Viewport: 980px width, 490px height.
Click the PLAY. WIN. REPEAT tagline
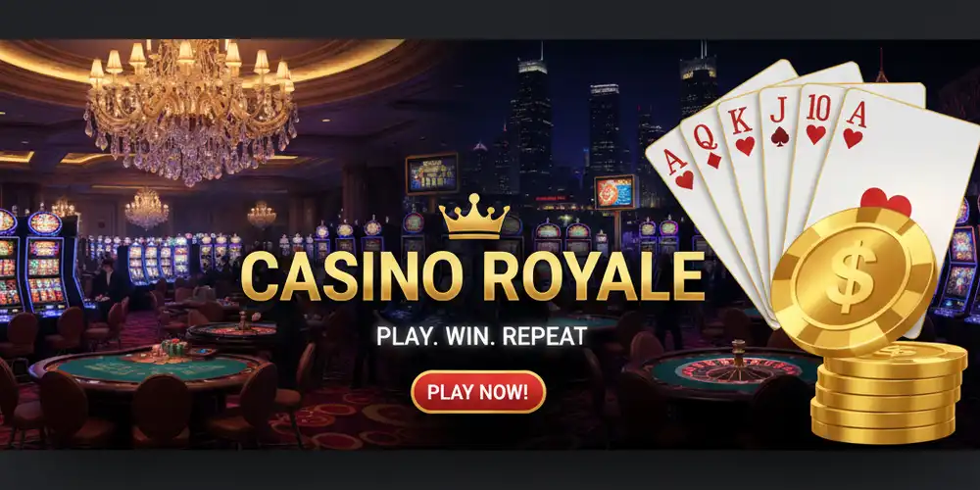(x=481, y=335)
